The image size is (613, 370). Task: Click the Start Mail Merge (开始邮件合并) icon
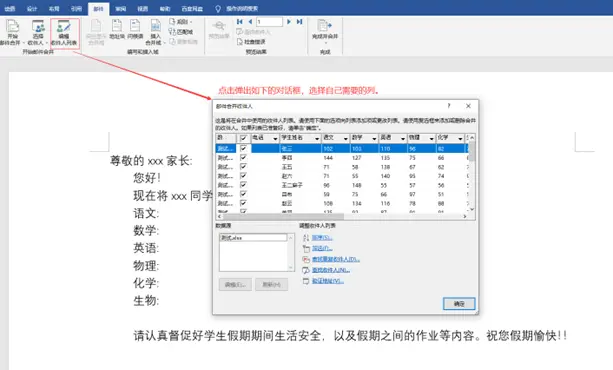click(x=12, y=26)
